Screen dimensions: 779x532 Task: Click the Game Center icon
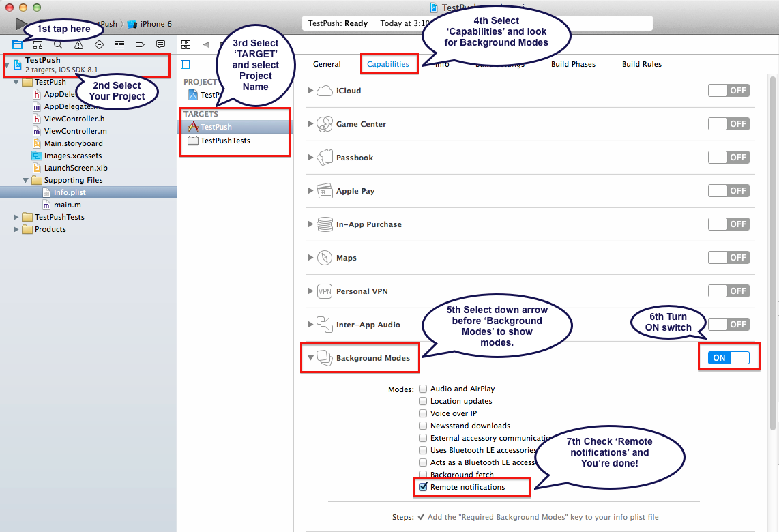[x=325, y=124]
